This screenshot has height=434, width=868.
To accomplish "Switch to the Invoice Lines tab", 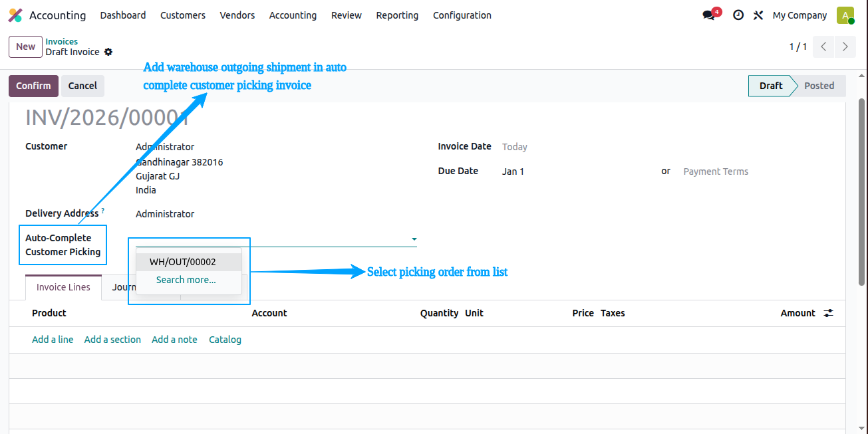I will pyautogui.click(x=63, y=287).
